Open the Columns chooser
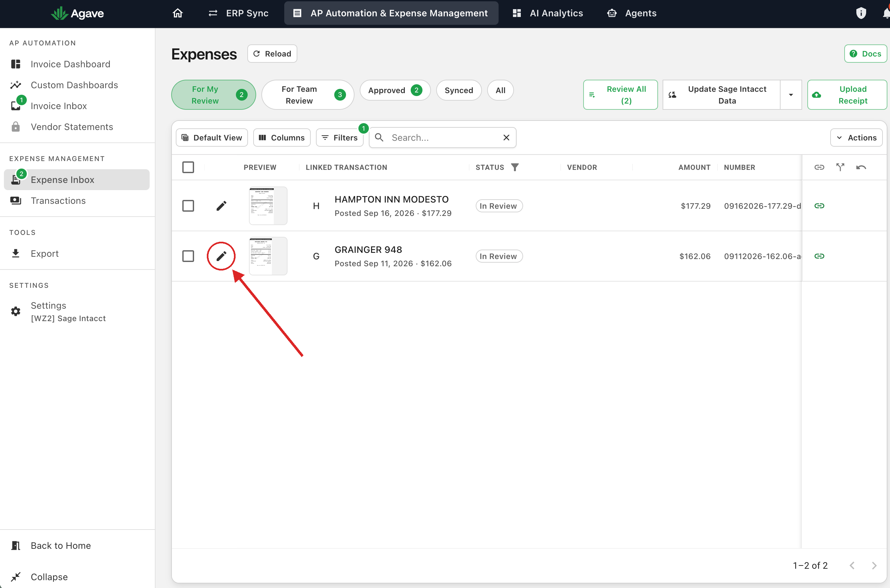Screen dimensions: 890x588 click(x=282, y=138)
